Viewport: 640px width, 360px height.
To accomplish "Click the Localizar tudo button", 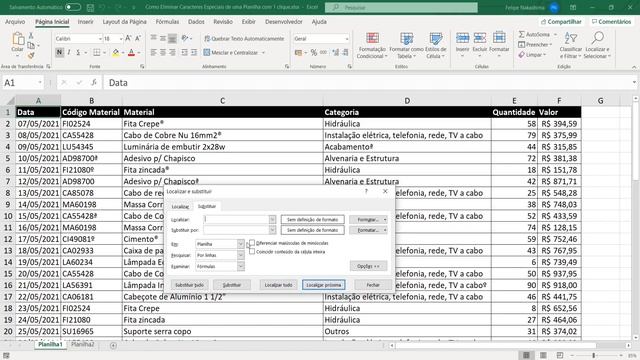I will (x=278, y=284).
